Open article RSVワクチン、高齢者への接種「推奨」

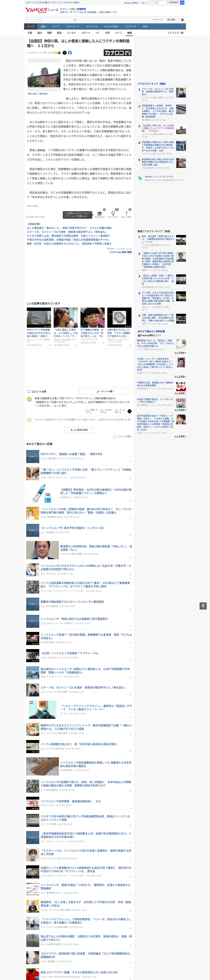click(x=71, y=454)
